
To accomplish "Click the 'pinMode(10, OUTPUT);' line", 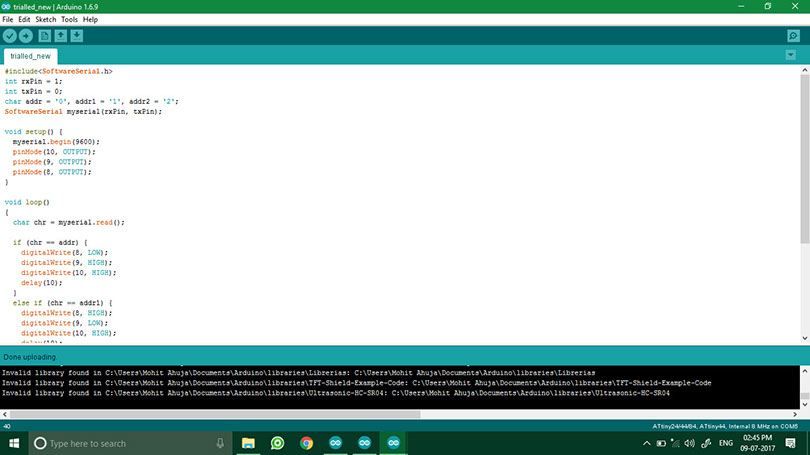I will coord(54,152).
